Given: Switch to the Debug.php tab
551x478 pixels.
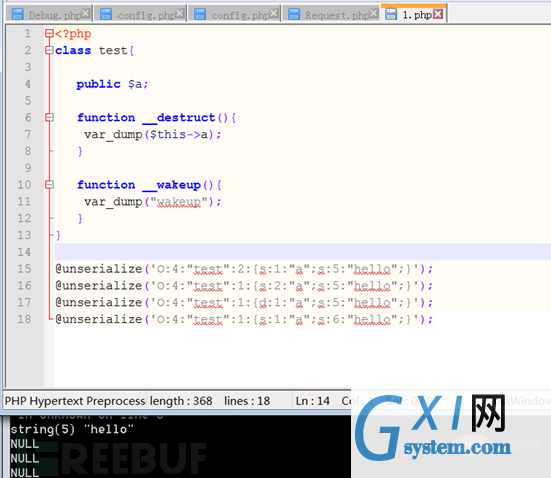Looking at the screenshot, I should click(x=49, y=14).
